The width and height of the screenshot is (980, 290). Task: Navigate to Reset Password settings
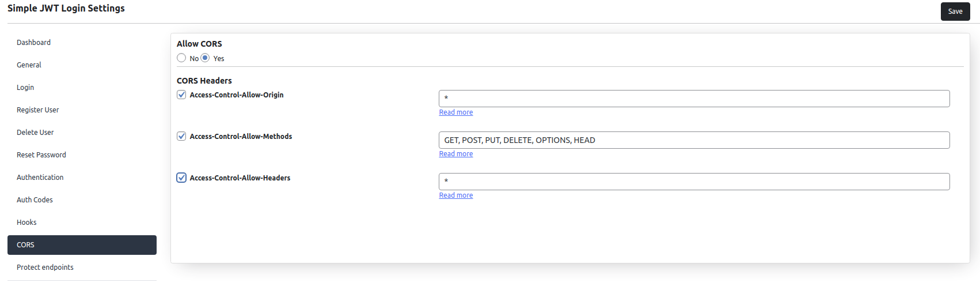point(41,155)
